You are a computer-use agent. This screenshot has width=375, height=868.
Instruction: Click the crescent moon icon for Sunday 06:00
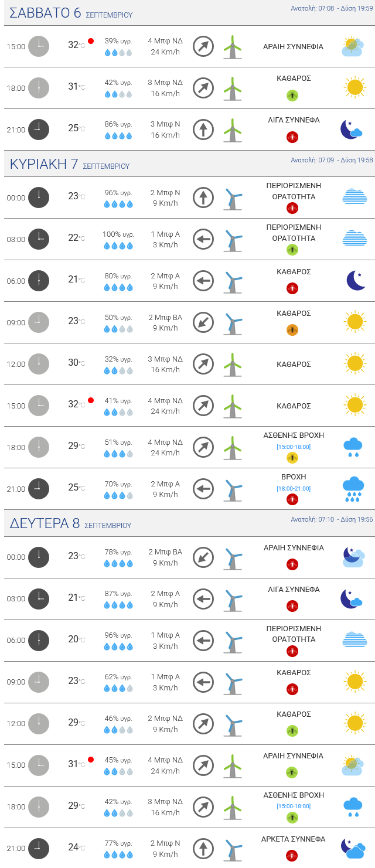pos(355,281)
